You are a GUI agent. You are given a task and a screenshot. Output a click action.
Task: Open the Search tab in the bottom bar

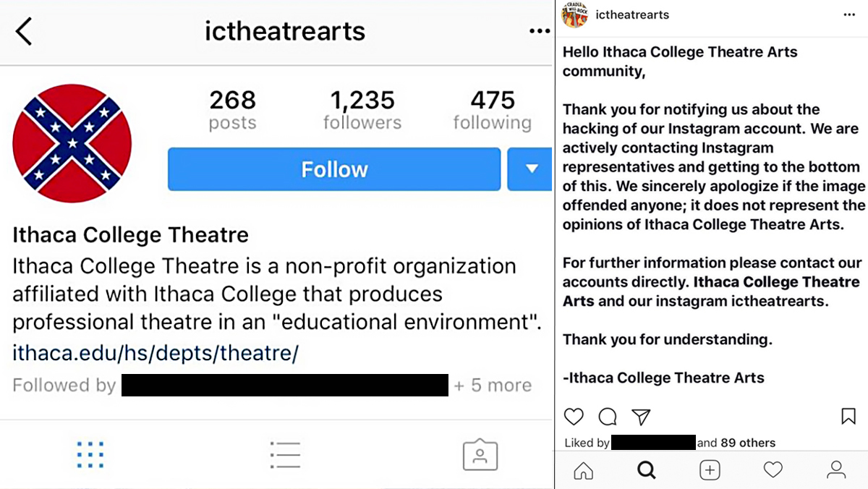(646, 470)
